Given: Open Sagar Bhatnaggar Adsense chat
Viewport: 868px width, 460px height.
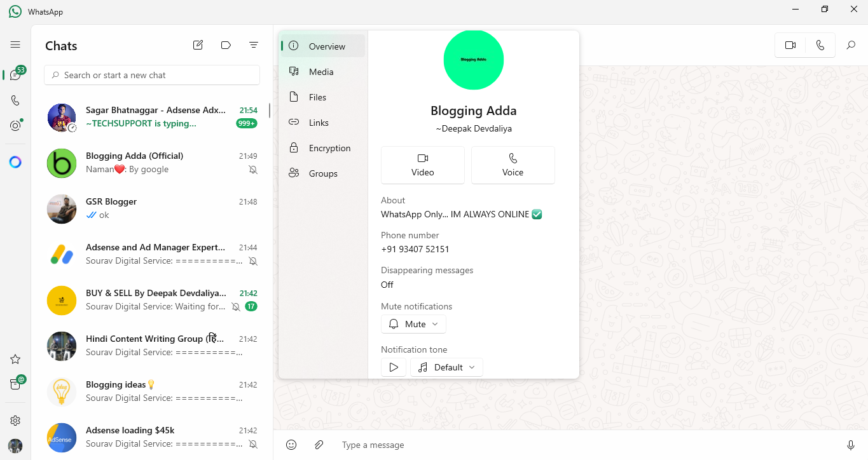Looking at the screenshot, I should [152, 117].
